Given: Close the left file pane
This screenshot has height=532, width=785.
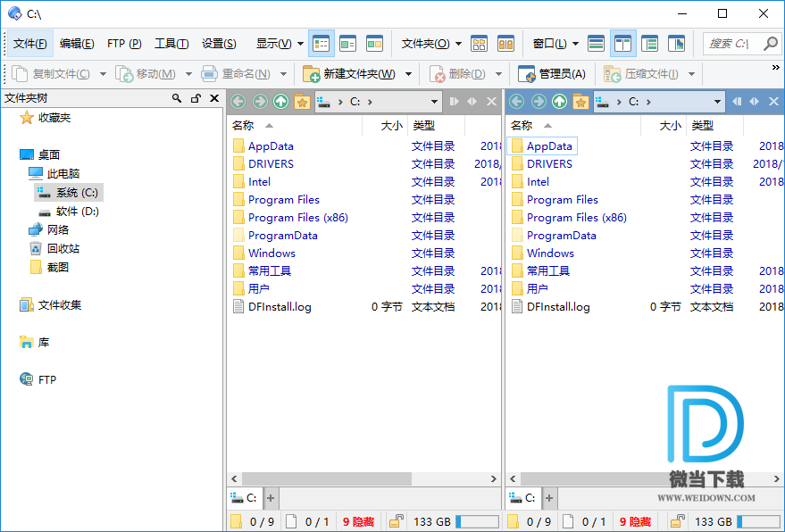Looking at the screenshot, I should click(x=491, y=102).
